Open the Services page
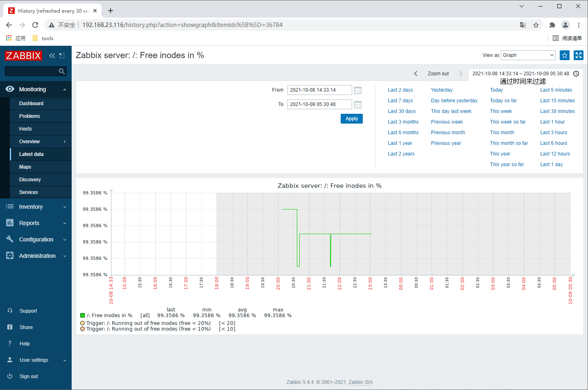588x390 pixels. point(29,192)
